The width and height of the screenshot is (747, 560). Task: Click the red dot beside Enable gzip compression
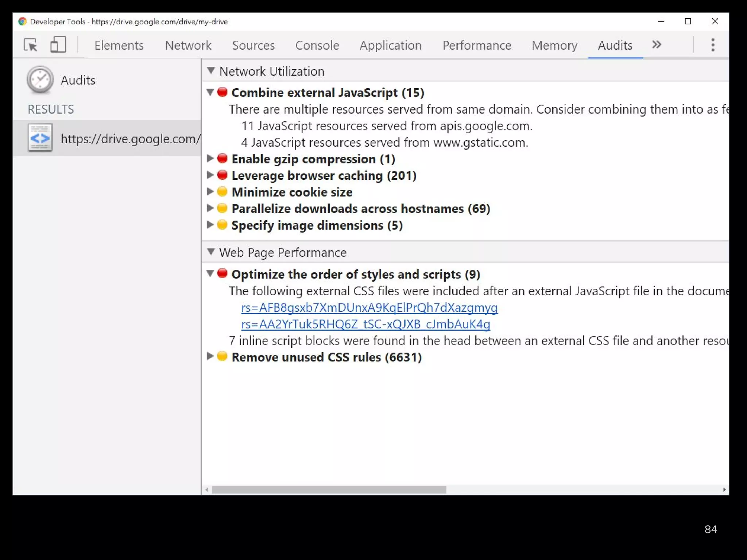tap(222, 159)
